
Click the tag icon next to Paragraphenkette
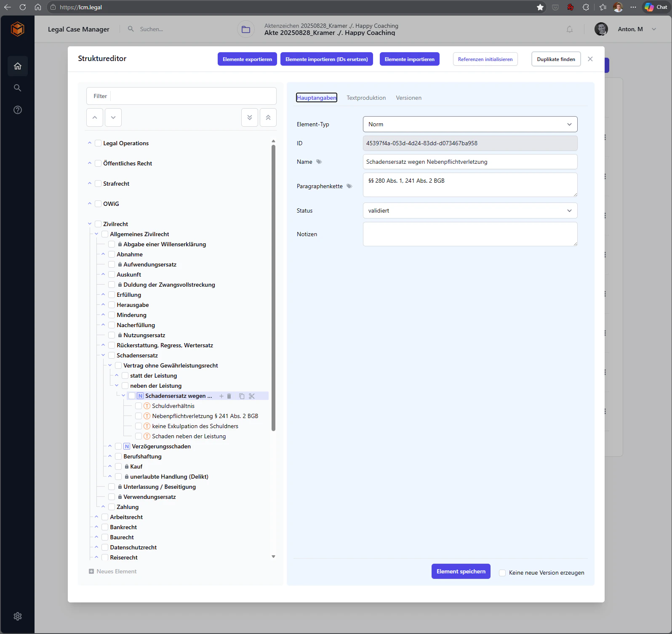[349, 186]
